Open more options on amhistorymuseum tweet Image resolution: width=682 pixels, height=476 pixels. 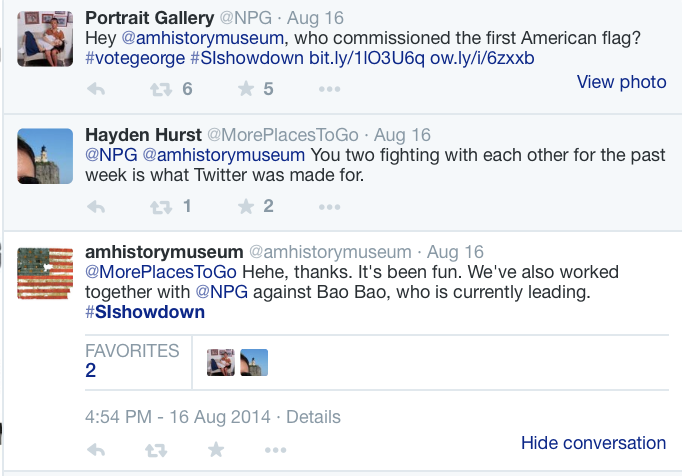point(273,450)
